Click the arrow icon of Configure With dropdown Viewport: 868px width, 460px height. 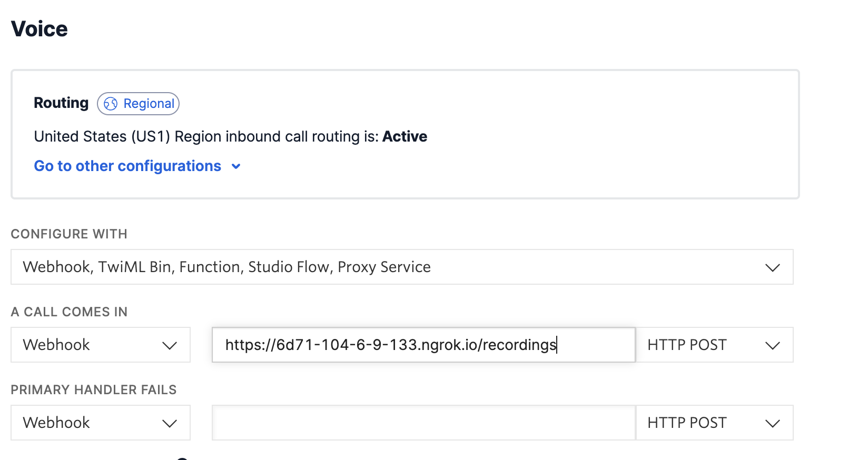pos(772,267)
